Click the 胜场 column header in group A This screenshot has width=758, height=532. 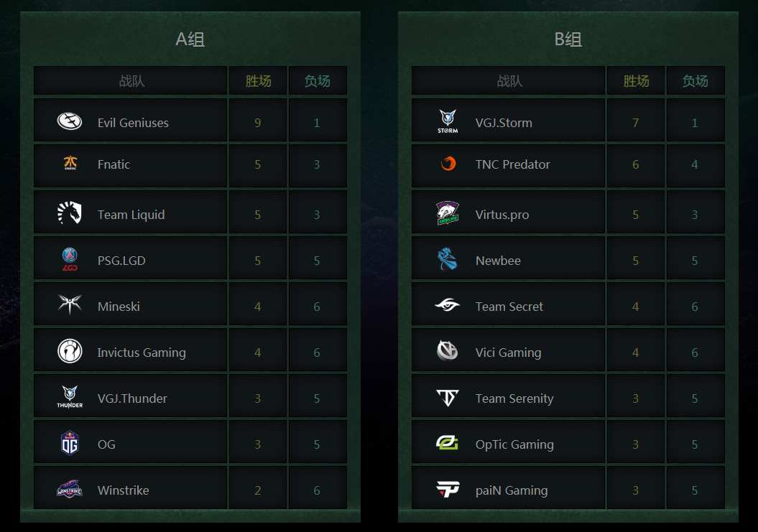coord(258,81)
